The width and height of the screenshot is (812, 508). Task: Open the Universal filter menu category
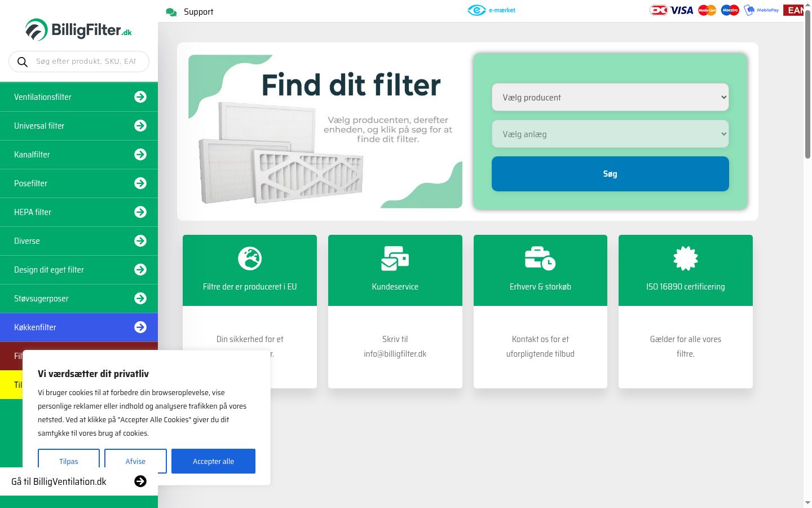pos(79,126)
